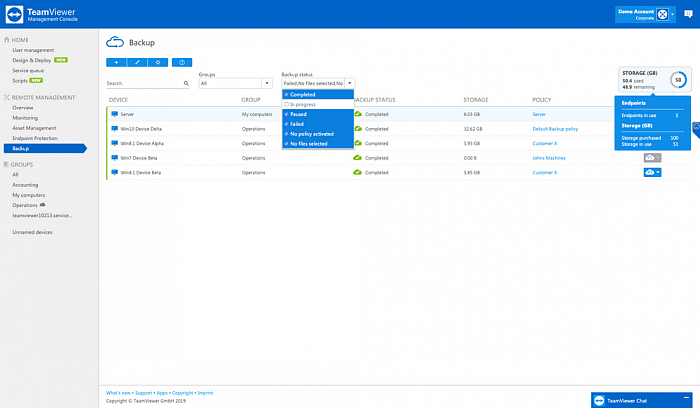Open gray cloud action dropdown for Win7 Device Beta

coord(652,158)
